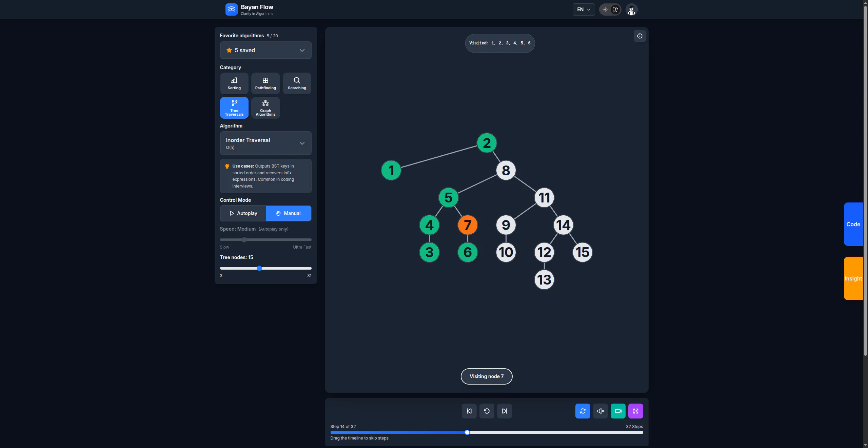Open the Inorder Traversal algorithm dropdown
The height and width of the screenshot is (448, 868).
tap(265, 143)
